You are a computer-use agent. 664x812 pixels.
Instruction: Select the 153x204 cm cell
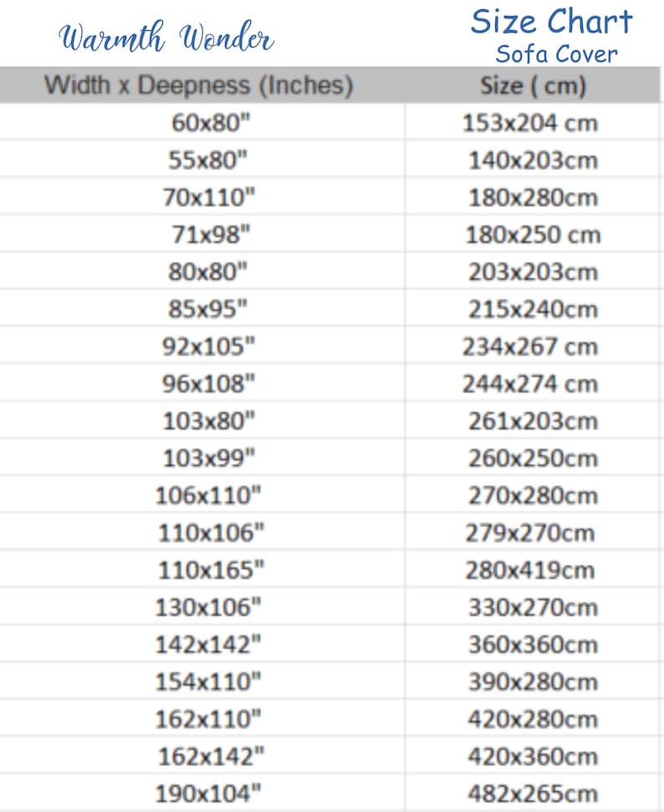tap(533, 122)
